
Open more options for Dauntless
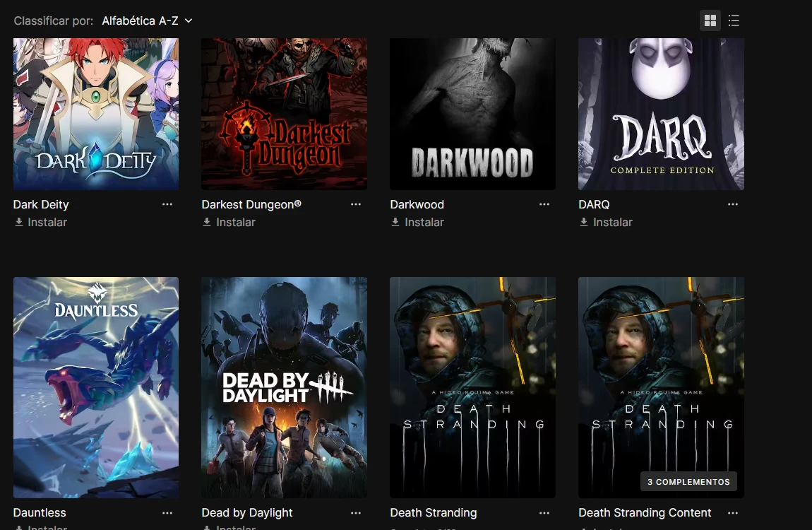pos(167,513)
